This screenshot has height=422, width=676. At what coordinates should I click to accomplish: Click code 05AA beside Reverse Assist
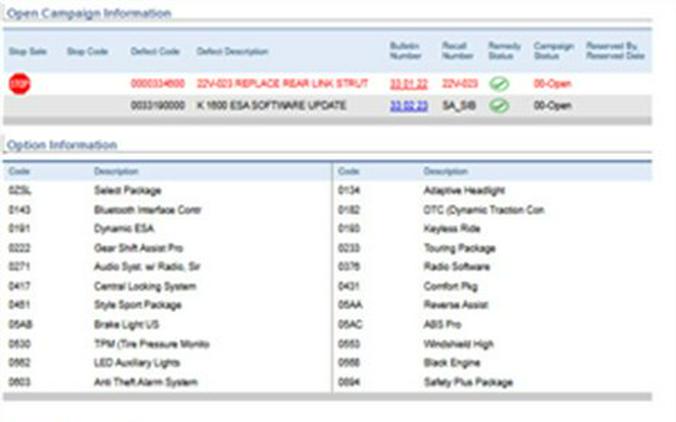(x=350, y=305)
